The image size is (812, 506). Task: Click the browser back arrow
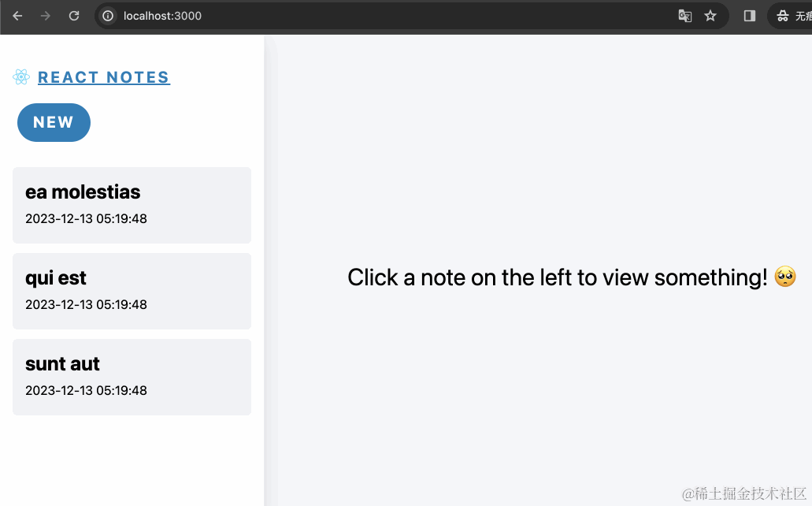[17, 16]
